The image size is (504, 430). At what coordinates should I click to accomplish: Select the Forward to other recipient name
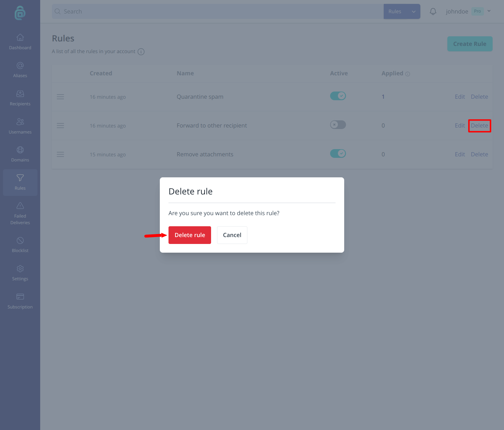click(212, 125)
